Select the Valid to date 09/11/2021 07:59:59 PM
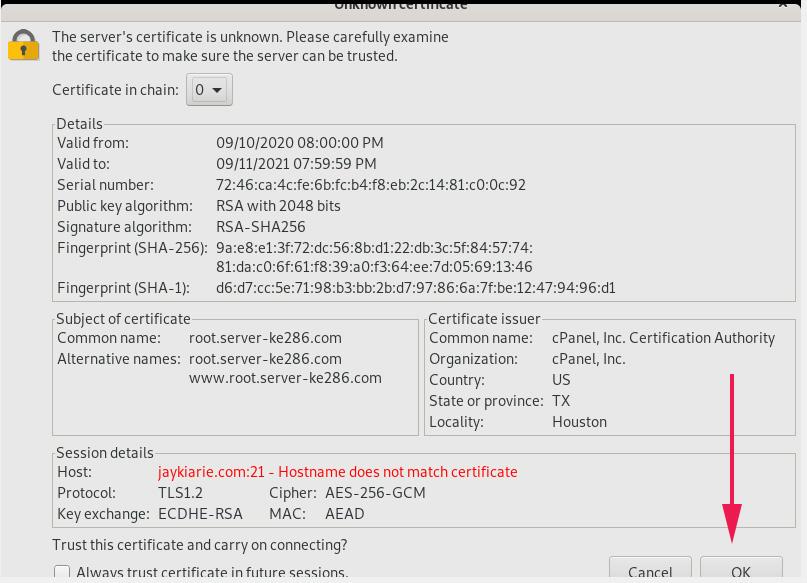 296,164
